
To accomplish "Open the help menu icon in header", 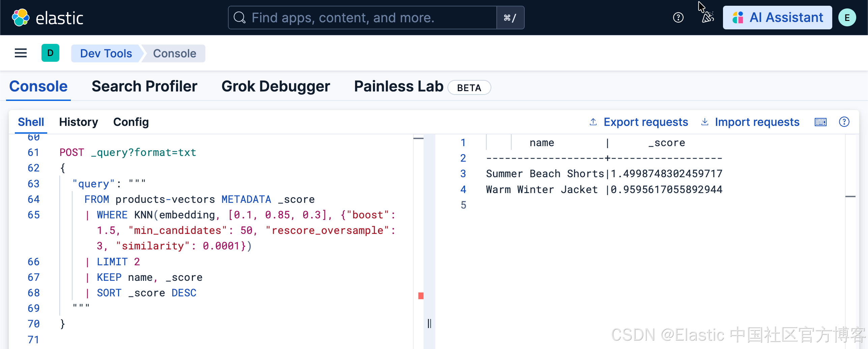I will pos(678,18).
